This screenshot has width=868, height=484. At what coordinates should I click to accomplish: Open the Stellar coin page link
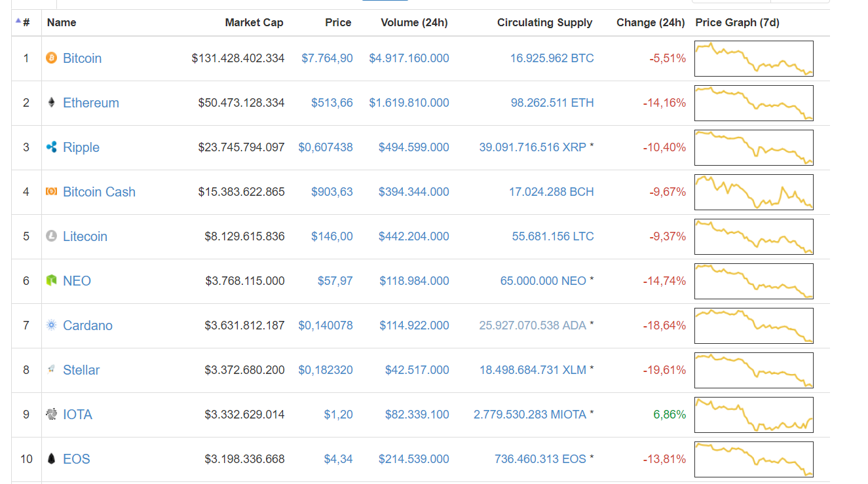[x=81, y=370]
